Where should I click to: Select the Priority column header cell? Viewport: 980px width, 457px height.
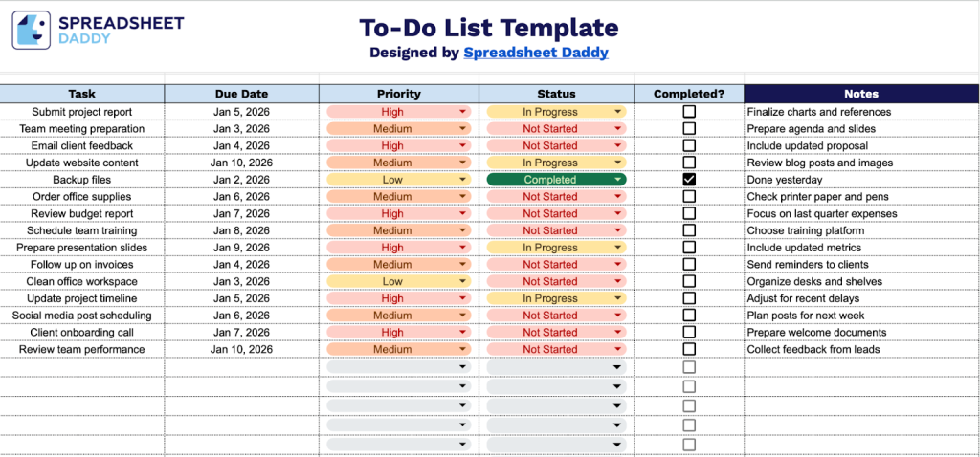point(399,94)
